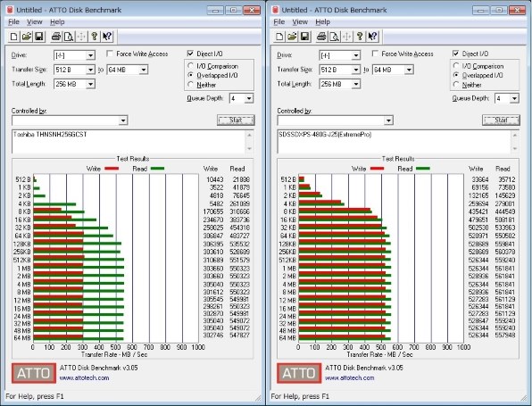Open 64 MB transfer size dropdown, right window

(409, 70)
